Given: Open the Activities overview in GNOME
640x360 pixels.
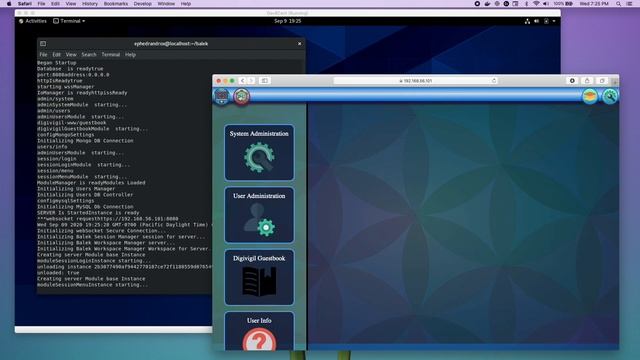Looking at the screenshot, I should (x=33, y=21).
